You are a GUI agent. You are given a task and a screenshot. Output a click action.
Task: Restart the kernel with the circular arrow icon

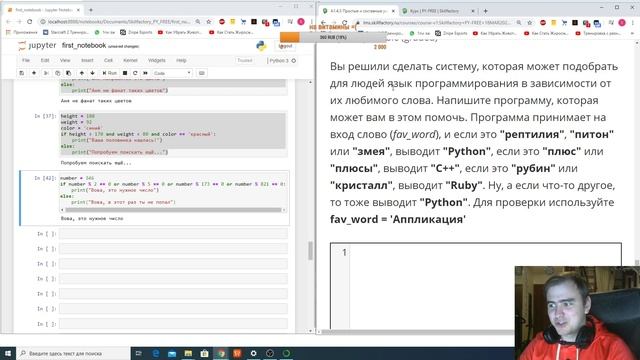click(135, 73)
